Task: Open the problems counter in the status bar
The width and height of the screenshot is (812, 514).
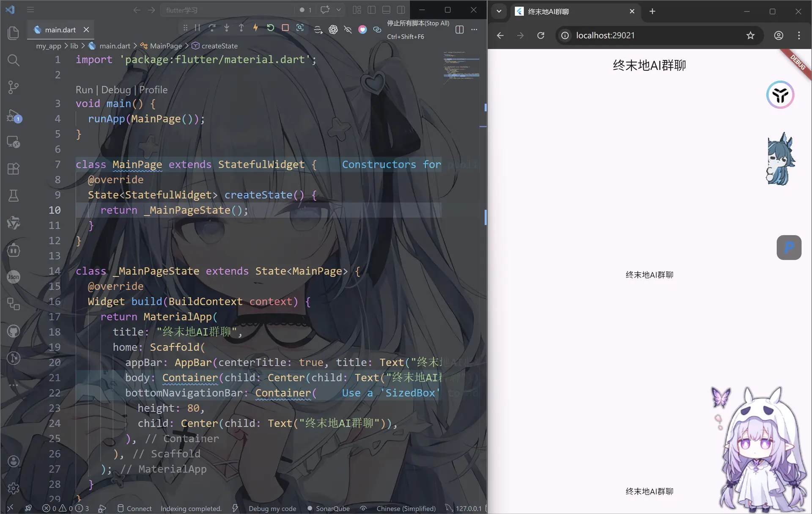Action: point(66,508)
